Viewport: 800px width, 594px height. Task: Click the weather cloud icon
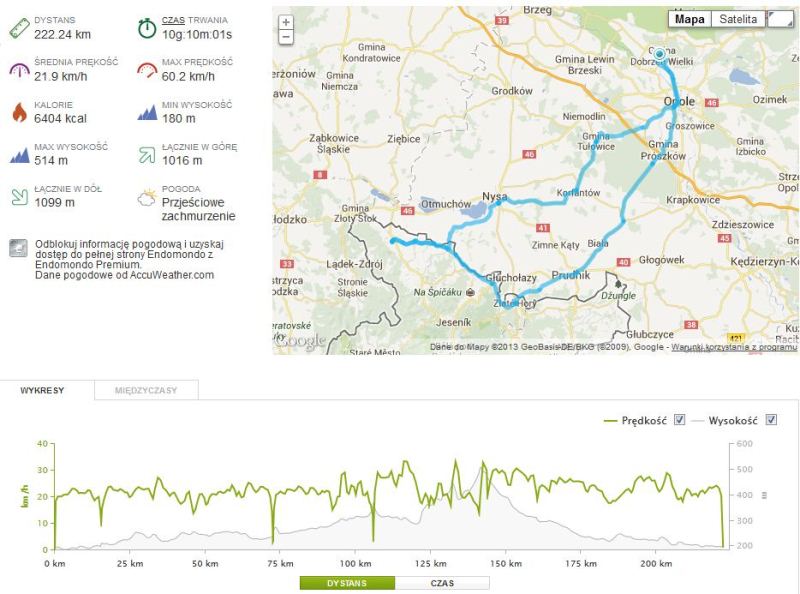147,196
